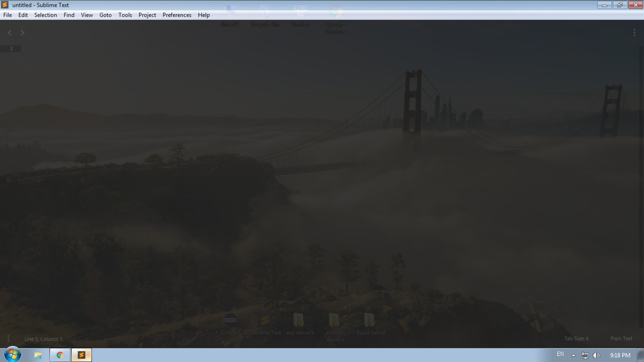Open the Tab Size: 4 indentation selector
This screenshot has width=644, height=362.
(576, 338)
